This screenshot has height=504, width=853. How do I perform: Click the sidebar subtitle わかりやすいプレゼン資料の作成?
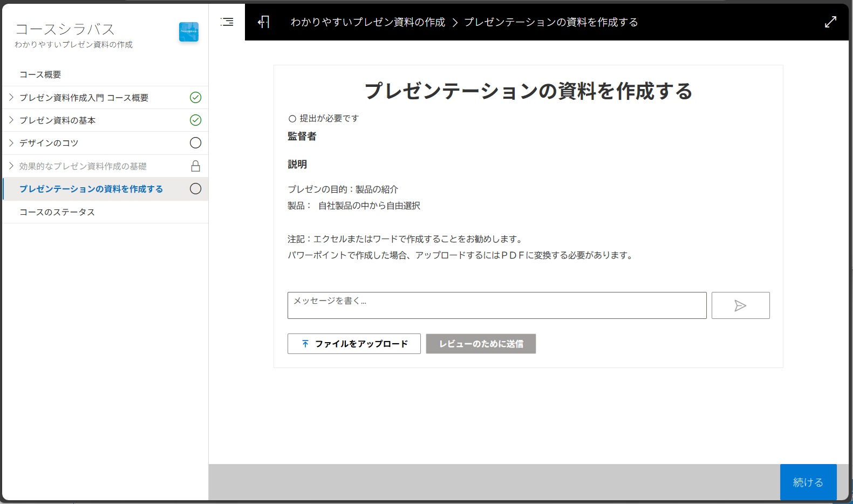[x=73, y=45]
